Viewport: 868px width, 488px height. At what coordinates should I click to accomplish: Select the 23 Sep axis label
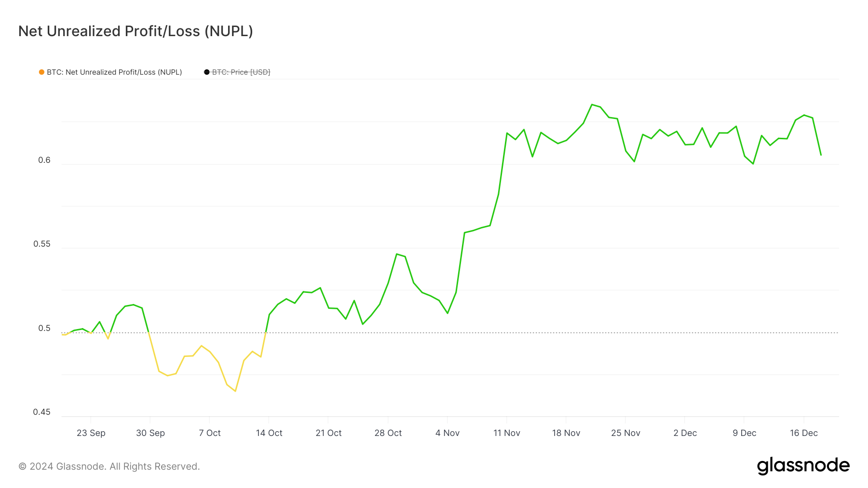(x=92, y=433)
